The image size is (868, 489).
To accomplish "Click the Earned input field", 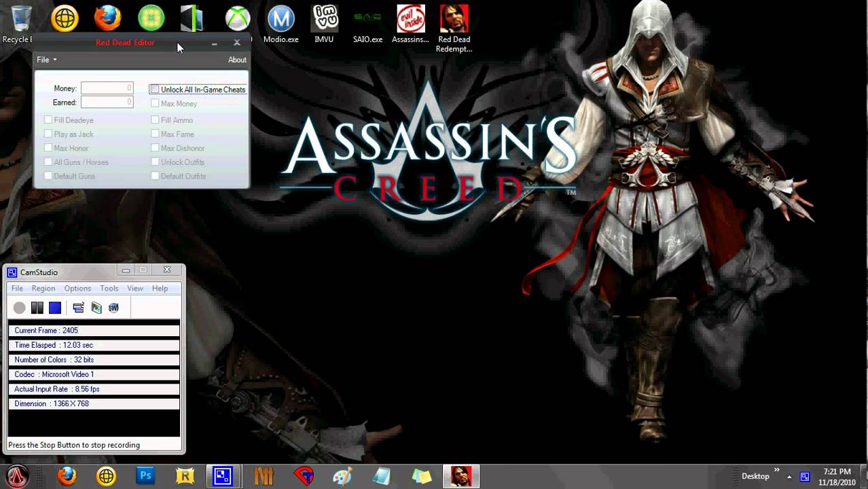I will click(107, 102).
